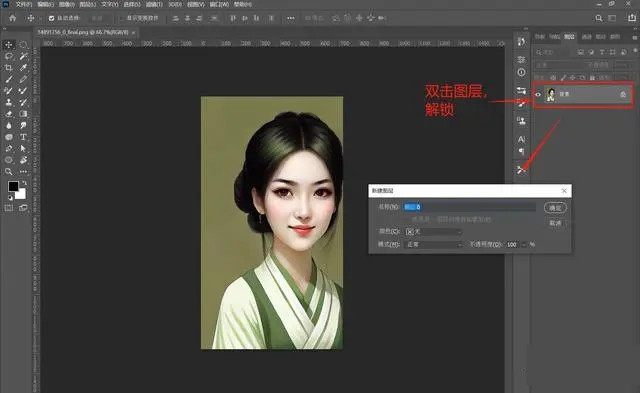This screenshot has width=640, height=393.
Task: Open the Properties sliders icon in dock
Action: coord(521,60)
